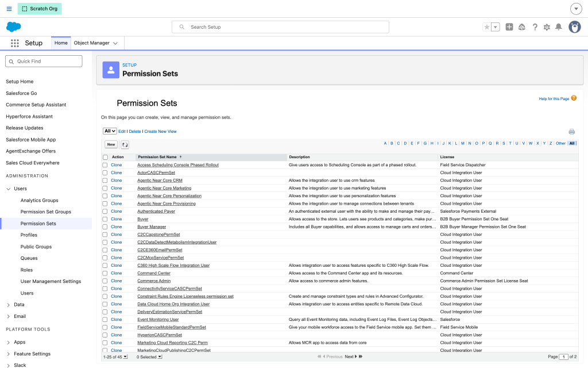Open the Setup gear icon
This screenshot has height=368, width=588.
point(547,27)
